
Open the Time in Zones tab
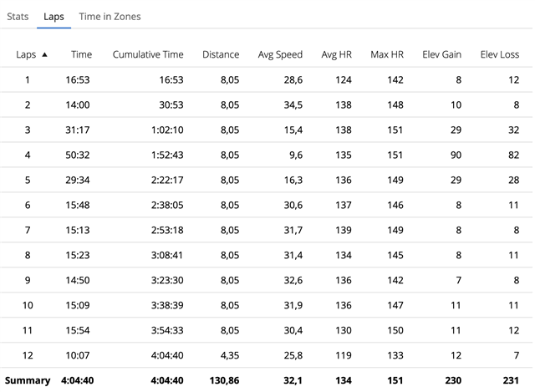110,17
